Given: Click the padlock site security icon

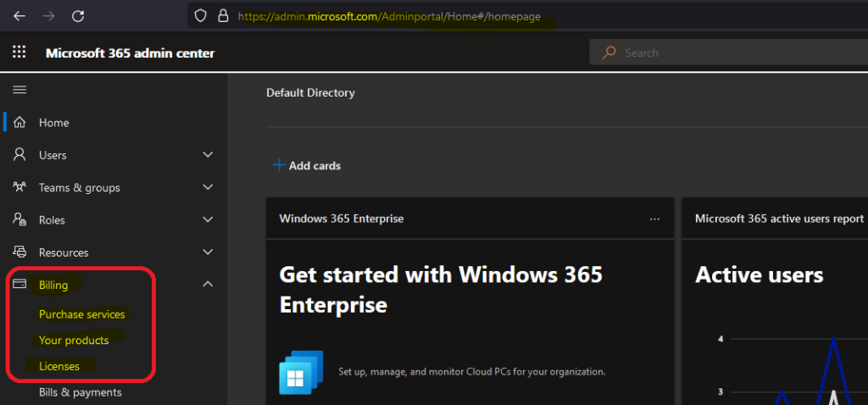Looking at the screenshot, I should (223, 15).
